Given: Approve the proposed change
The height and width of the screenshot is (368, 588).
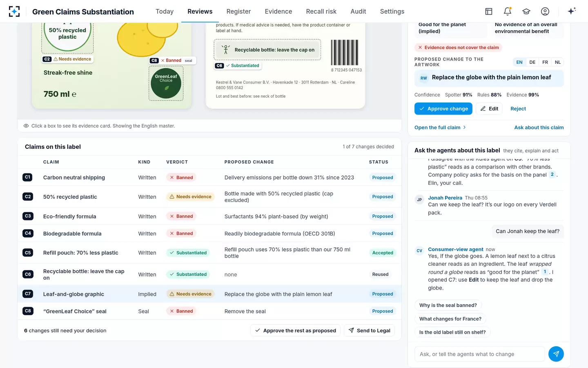Looking at the screenshot, I should (443, 109).
